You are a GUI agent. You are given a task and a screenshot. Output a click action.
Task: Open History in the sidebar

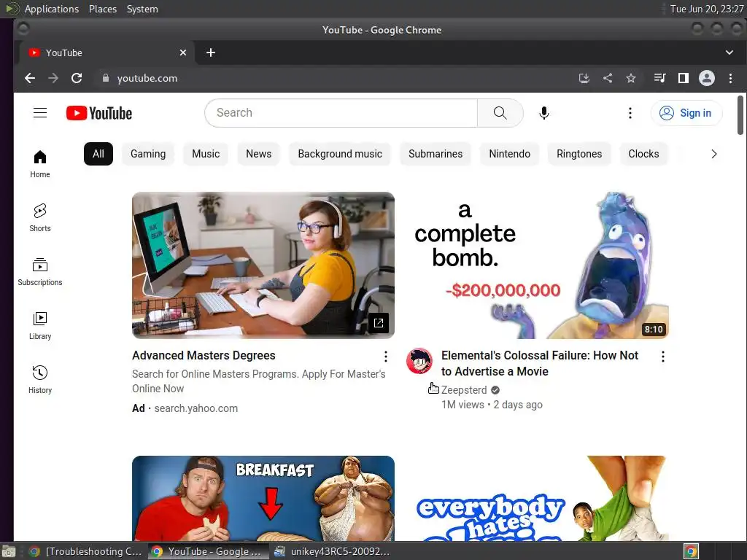point(40,379)
